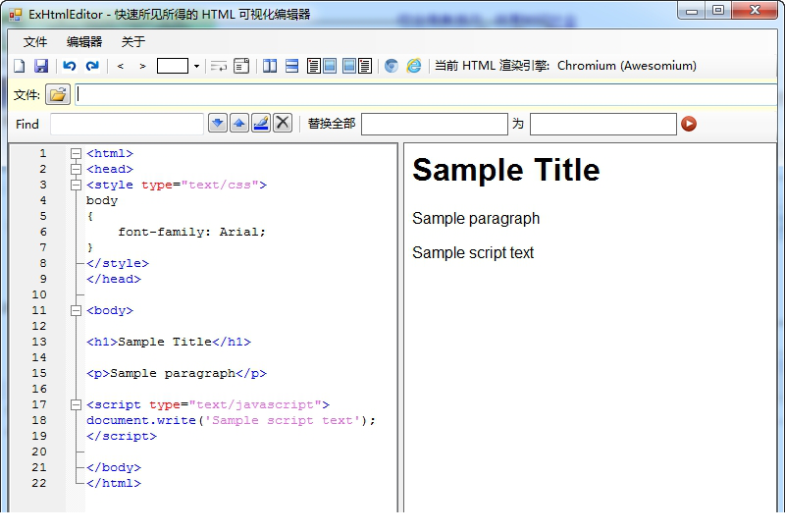Screen dimensions: 785x532
Task: Select layout with preview left and code right
Action: (x=357, y=66)
